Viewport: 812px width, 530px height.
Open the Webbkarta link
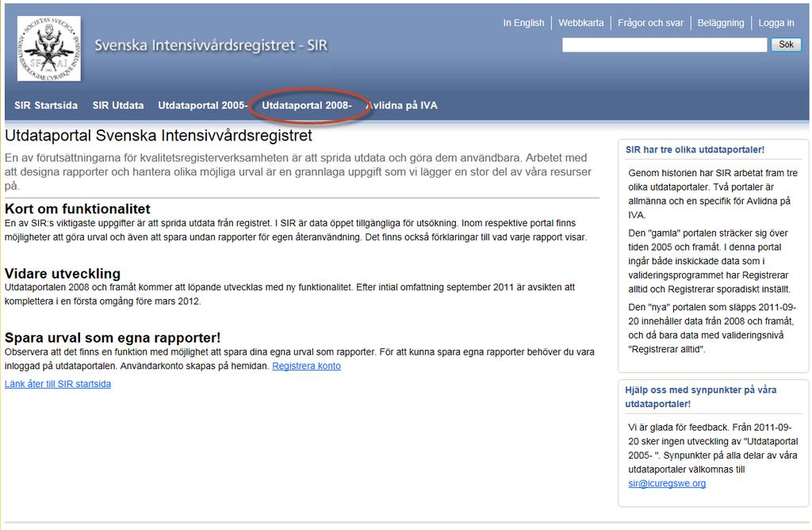tap(581, 23)
